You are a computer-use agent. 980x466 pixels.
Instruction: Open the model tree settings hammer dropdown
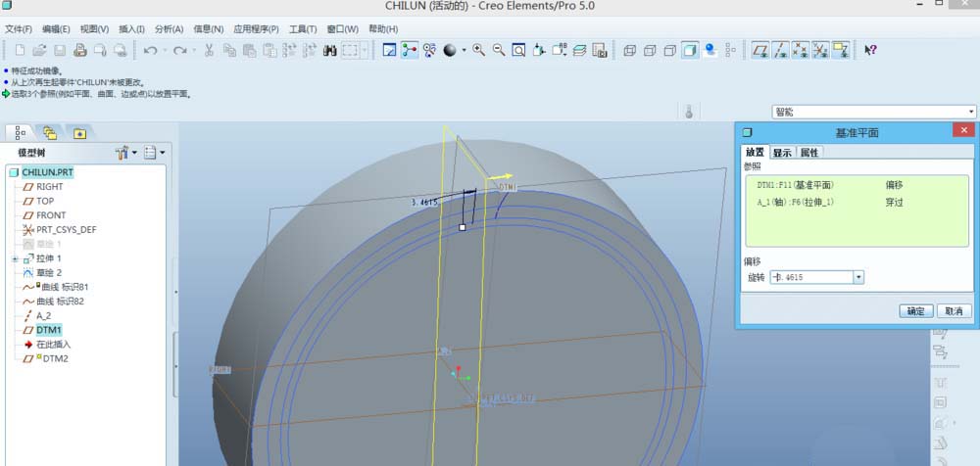pos(126,153)
